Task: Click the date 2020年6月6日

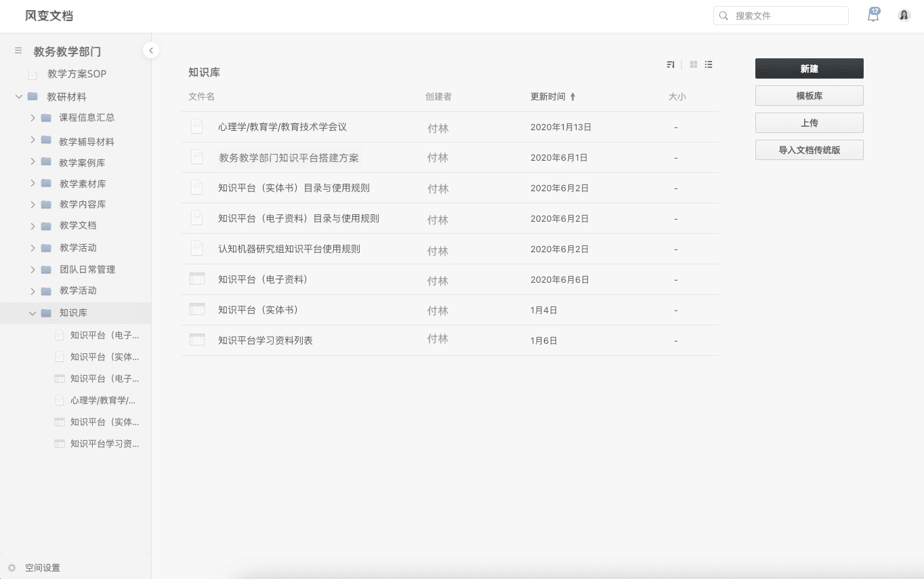Action: point(560,279)
